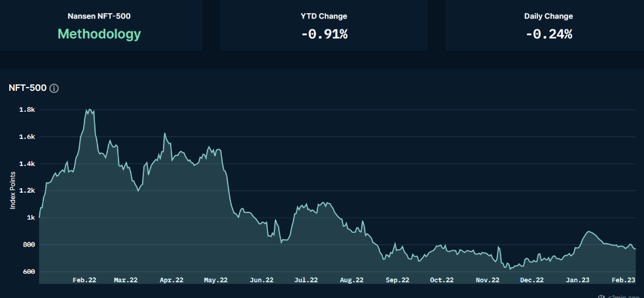
Task: Click the May.22 label on x-axis
Action: pyautogui.click(x=215, y=280)
